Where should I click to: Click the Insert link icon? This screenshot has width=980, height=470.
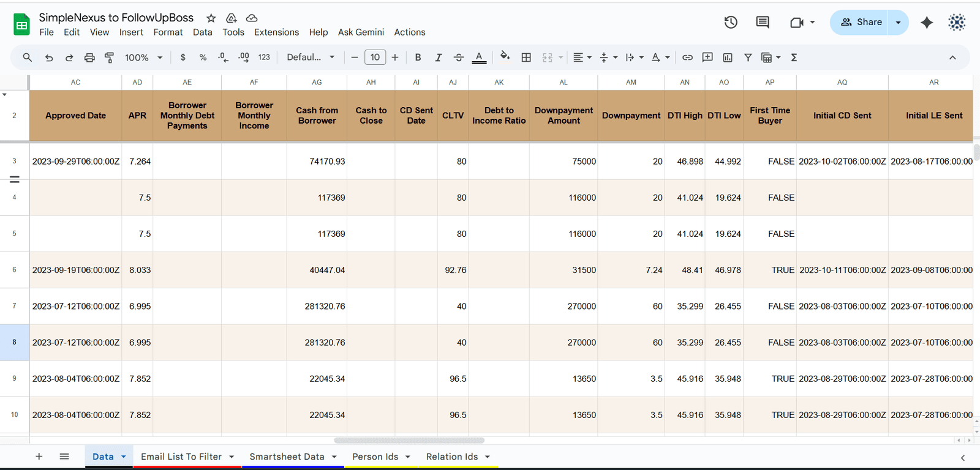(687, 58)
